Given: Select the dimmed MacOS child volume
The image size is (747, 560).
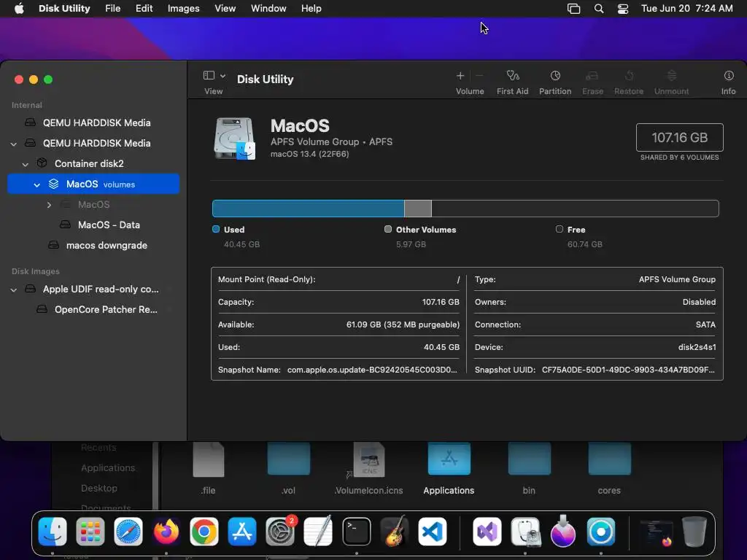Looking at the screenshot, I should point(93,205).
